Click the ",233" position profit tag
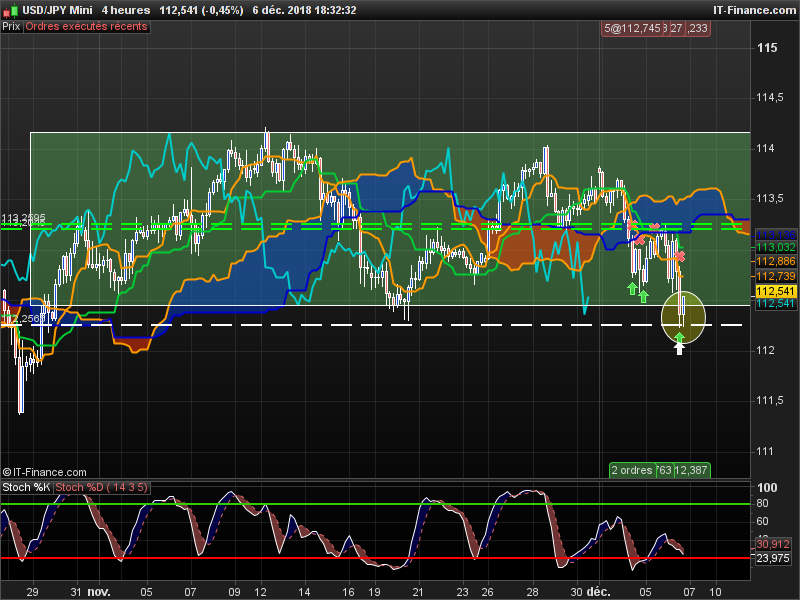 point(697,29)
